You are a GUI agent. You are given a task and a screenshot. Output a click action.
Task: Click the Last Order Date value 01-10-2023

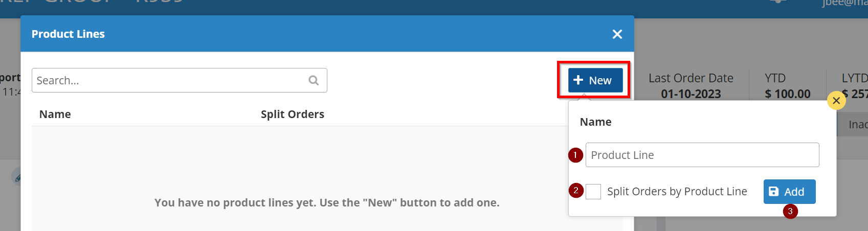691,94
